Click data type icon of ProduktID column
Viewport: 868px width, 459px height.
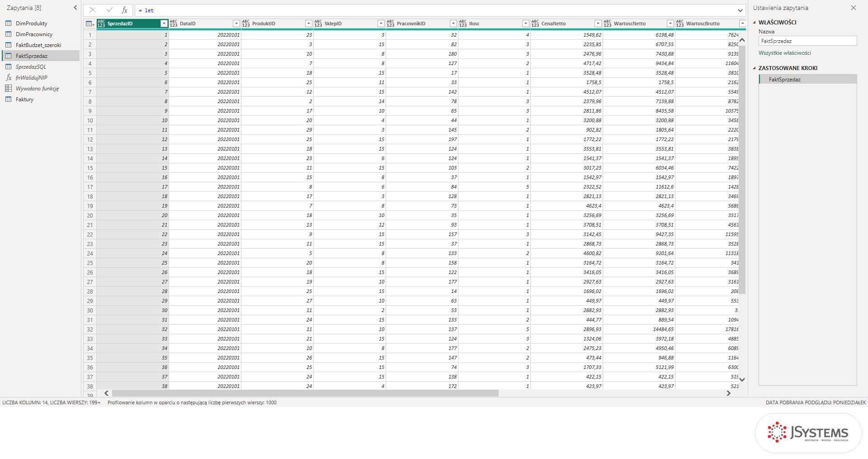(246, 24)
